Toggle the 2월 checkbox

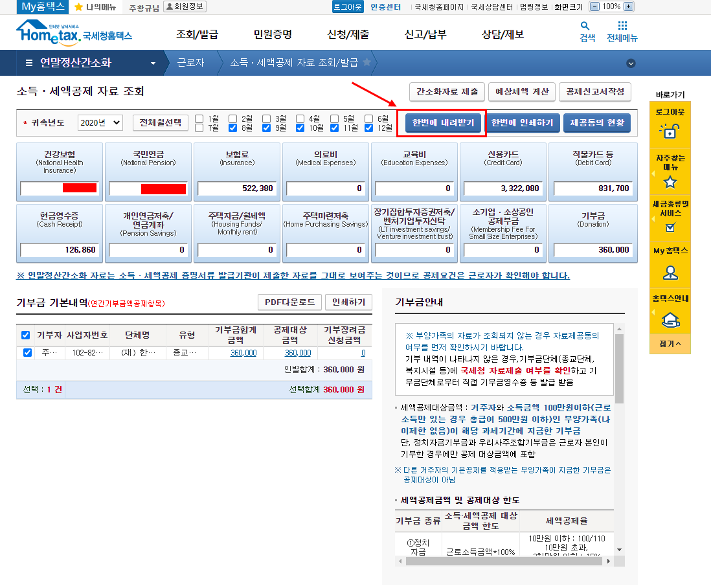pos(232,119)
